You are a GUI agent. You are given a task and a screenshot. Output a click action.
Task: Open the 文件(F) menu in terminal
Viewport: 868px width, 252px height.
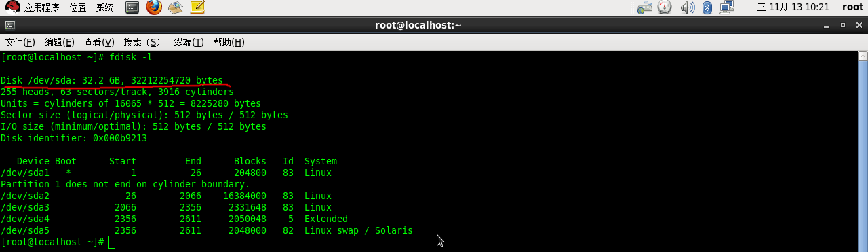click(20, 42)
